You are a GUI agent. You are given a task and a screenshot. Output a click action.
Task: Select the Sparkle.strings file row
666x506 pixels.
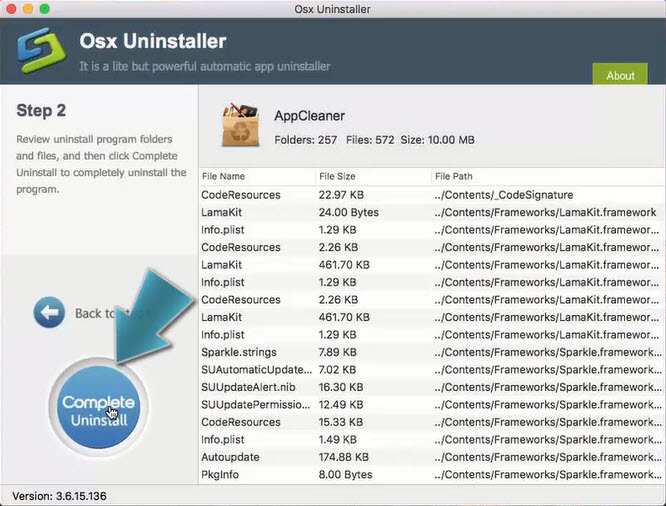(432, 352)
